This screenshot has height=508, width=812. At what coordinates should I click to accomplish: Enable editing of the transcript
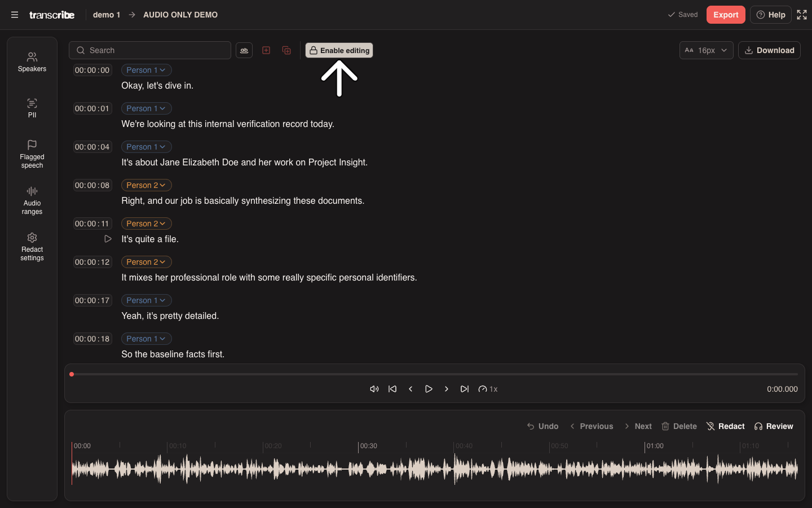point(339,50)
